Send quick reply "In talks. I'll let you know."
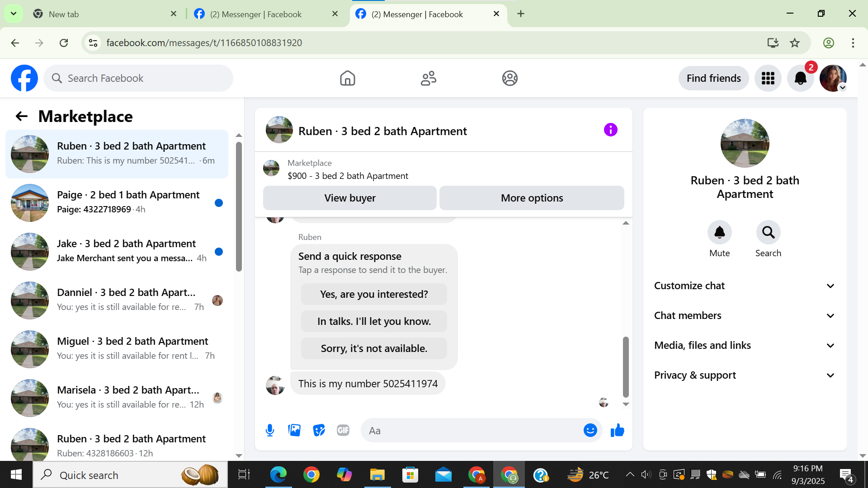The height and width of the screenshot is (488, 868). tap(374, 321)
